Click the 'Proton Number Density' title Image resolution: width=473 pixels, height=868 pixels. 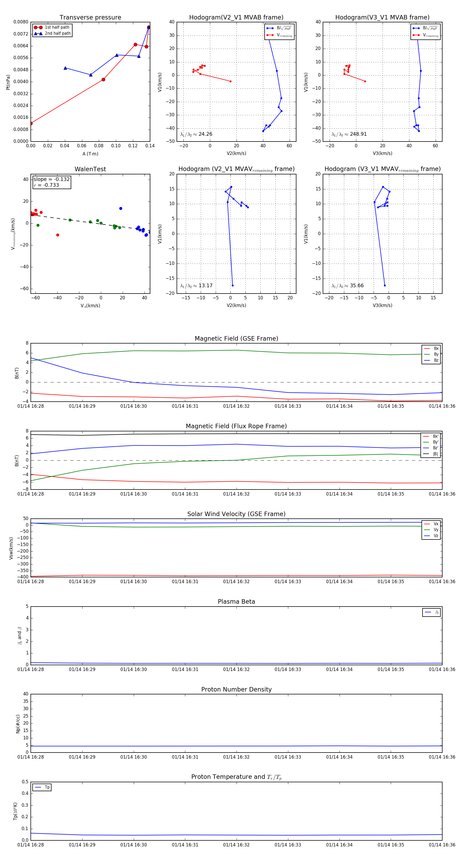pyautogui.click(x=236, y=689)
